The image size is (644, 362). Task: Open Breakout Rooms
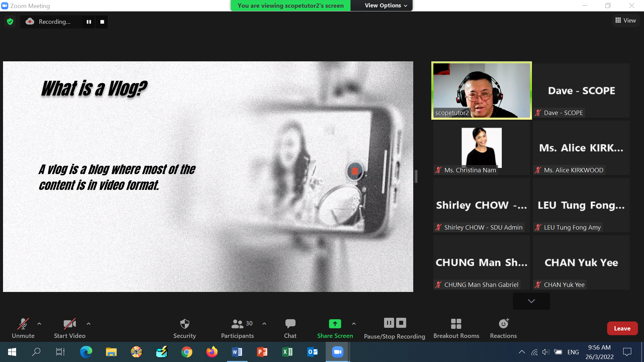[x=456, y=324]
